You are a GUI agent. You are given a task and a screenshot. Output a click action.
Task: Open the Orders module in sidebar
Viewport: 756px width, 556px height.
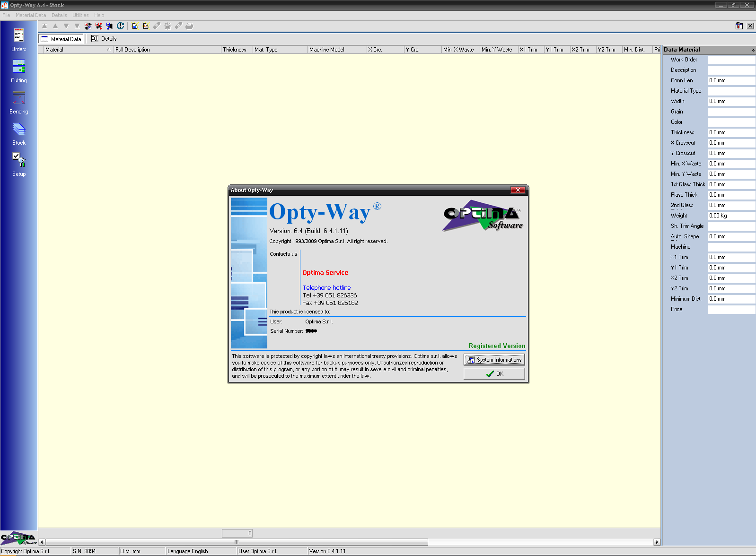click(x=18, y=40)
